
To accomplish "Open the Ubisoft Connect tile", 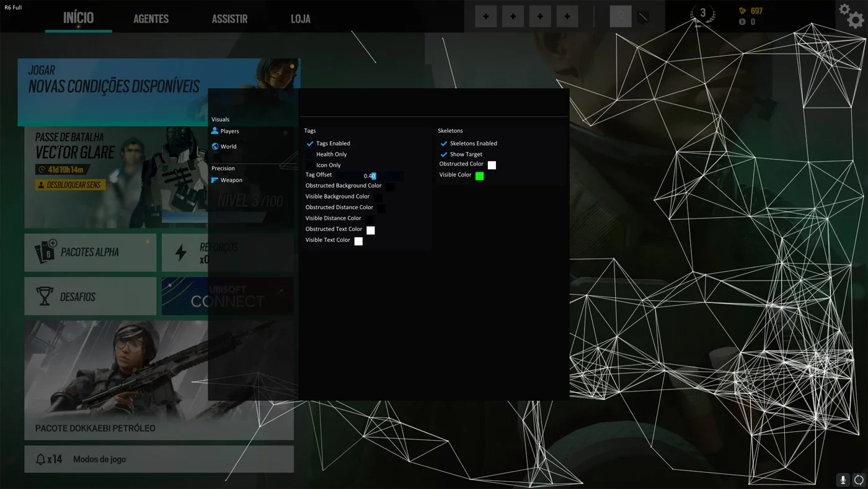I will [x=228, y=296].
